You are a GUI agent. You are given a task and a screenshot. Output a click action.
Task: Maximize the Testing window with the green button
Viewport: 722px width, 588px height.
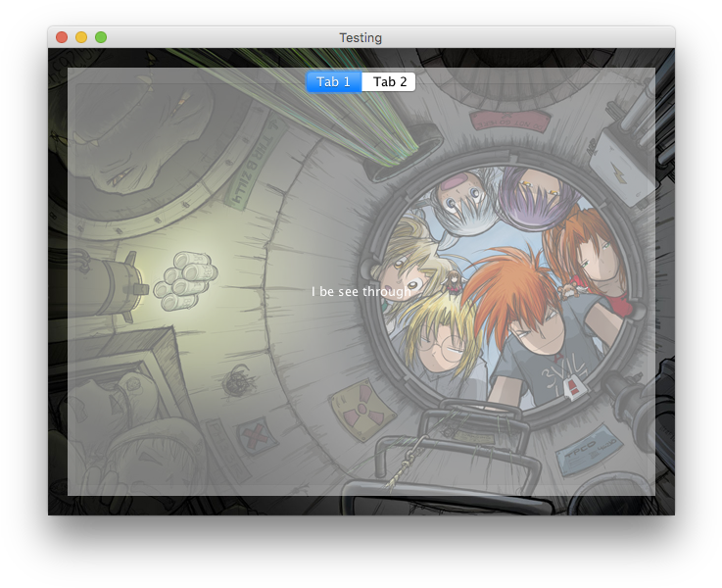coord(101,37)
